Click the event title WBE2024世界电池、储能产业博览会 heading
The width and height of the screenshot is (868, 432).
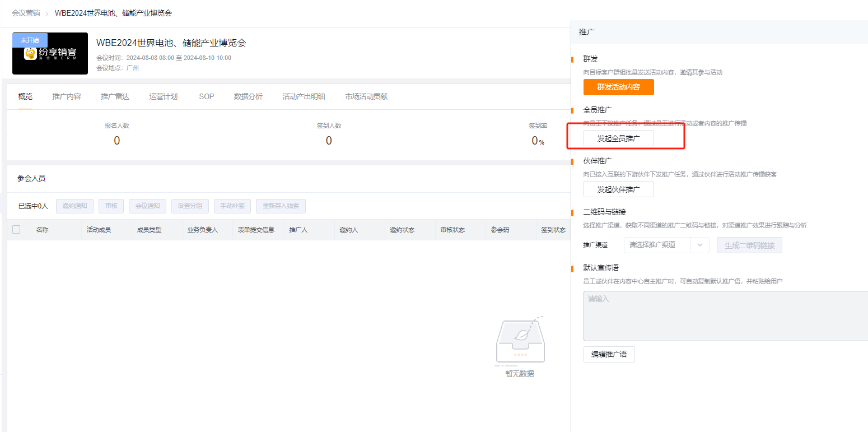tap(171, 43)
